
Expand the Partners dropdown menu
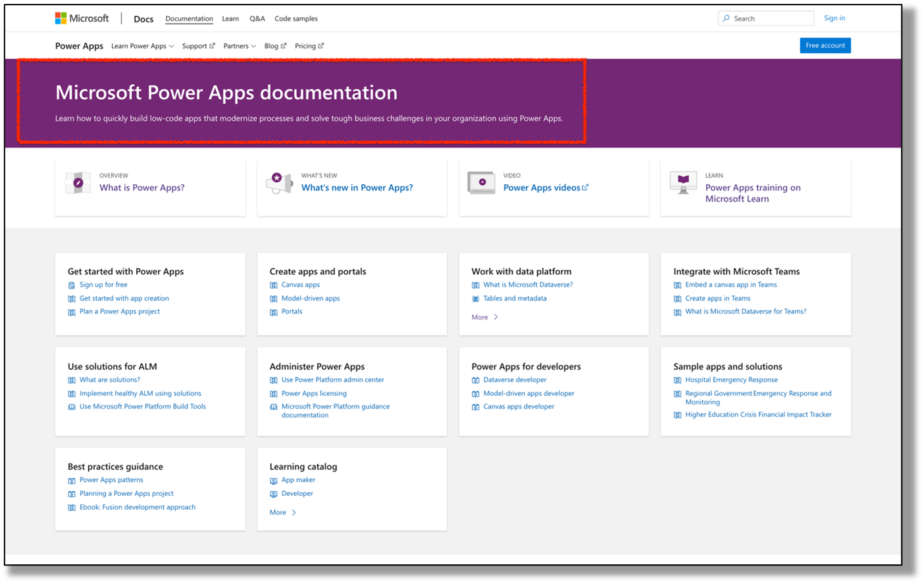(240, 46)
